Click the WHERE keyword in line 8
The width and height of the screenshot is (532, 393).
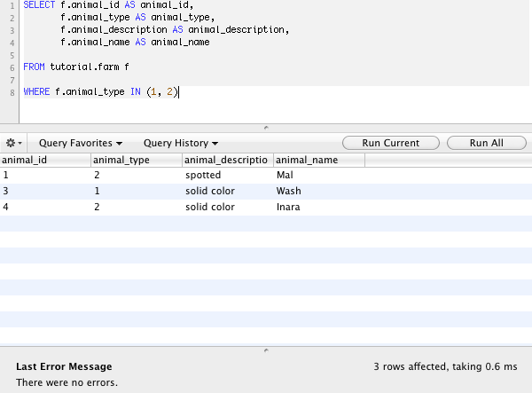click(36, 91)
